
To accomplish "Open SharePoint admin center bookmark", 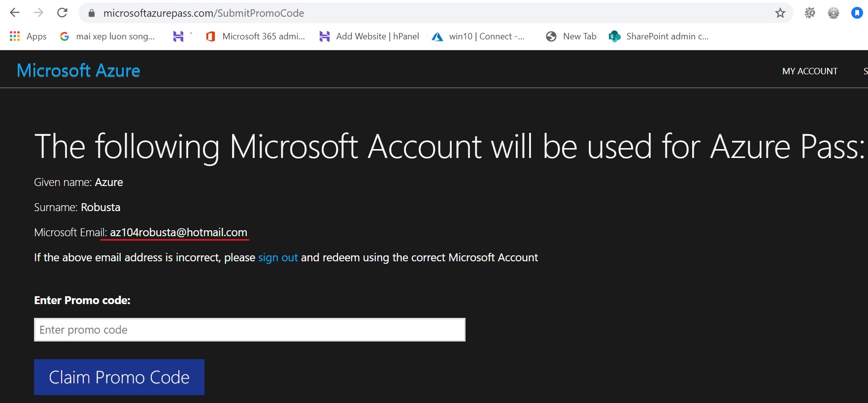I will (659, 36).
